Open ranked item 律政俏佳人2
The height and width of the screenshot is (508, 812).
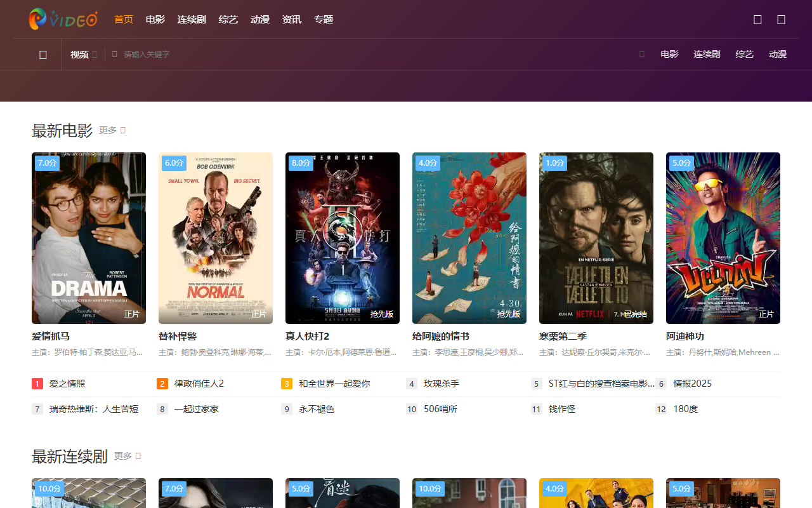coord(199,384)
